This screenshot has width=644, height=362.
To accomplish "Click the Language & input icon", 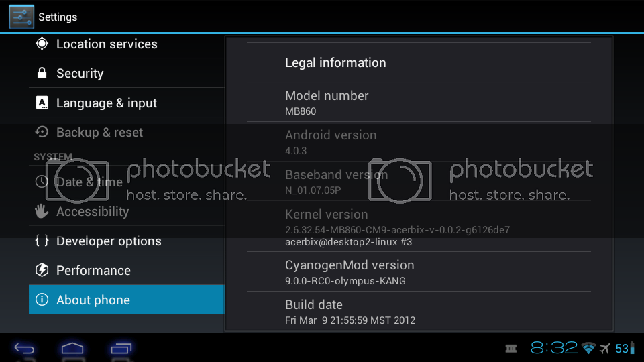I will (x=42, y=103).
